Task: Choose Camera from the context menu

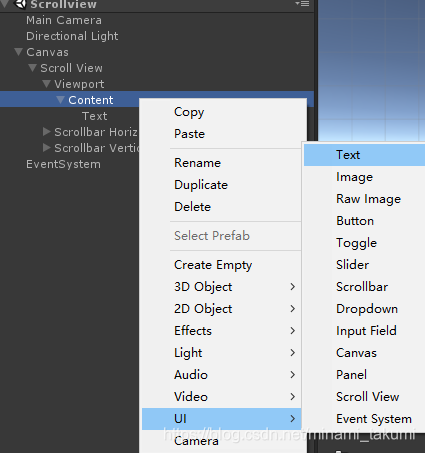Action: 222,441
